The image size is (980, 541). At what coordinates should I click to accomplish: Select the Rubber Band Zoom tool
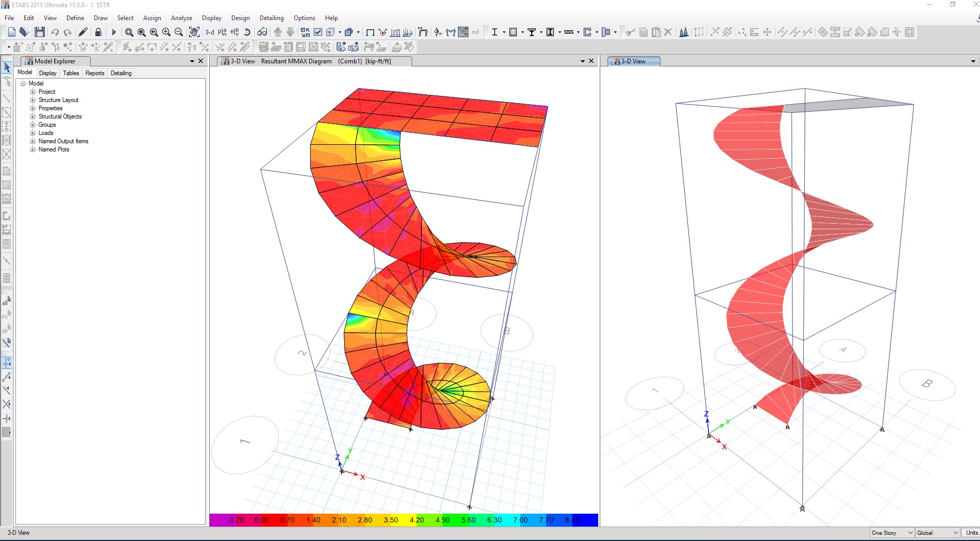tap(129, 32)
